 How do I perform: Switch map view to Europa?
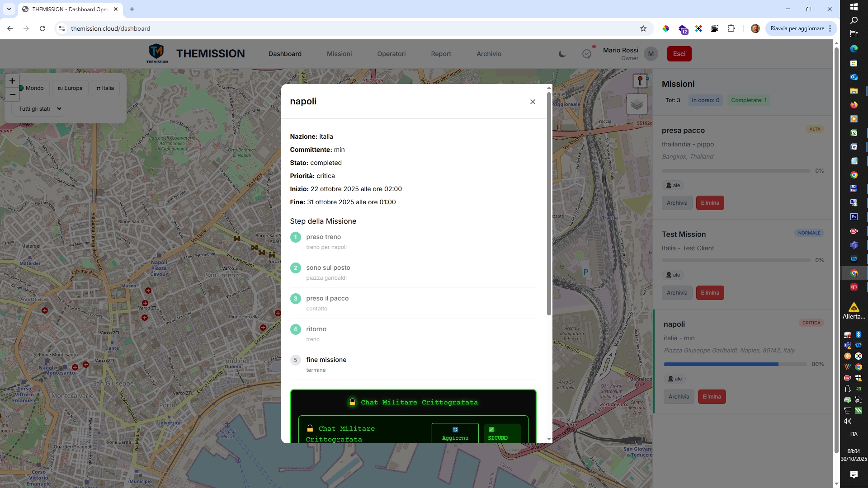70,88
